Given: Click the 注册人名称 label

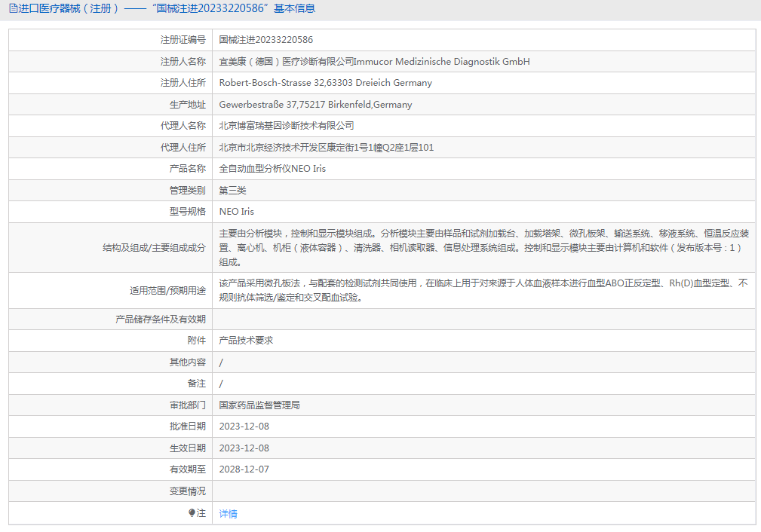Looking at the screenshot, I should (183, 62).
